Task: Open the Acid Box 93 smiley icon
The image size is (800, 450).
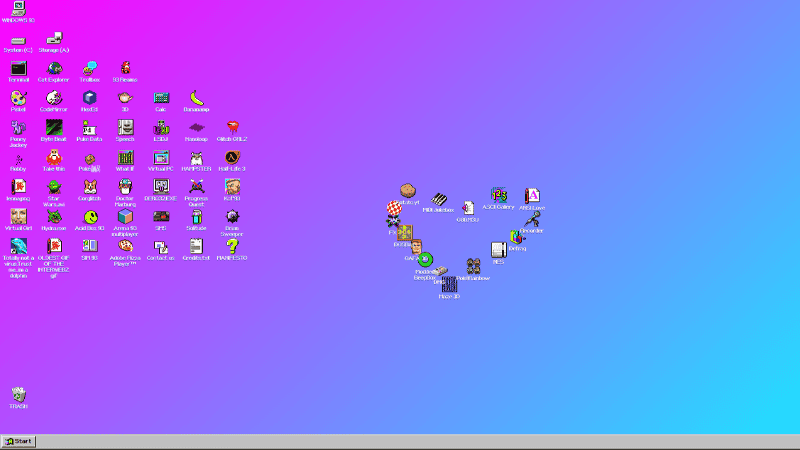Action: [90, 216]
